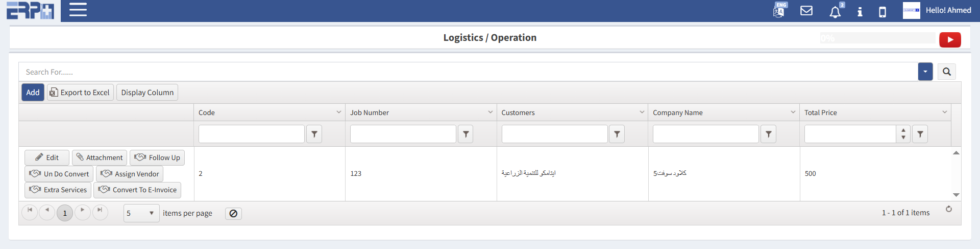The width and height of the screenshot is (980, 249).
Task: Play the YouTube tutorial video button
Action: point(950,39)
